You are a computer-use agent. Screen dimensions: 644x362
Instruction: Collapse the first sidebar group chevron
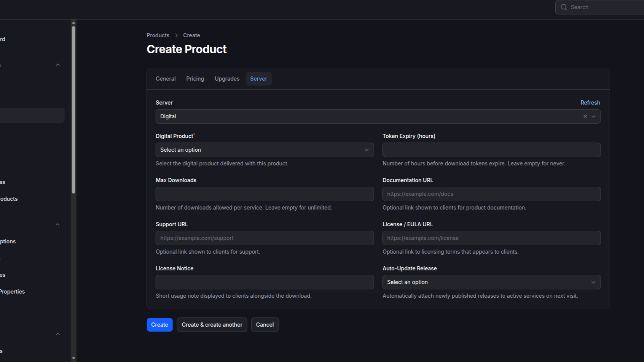pos(58,65)
